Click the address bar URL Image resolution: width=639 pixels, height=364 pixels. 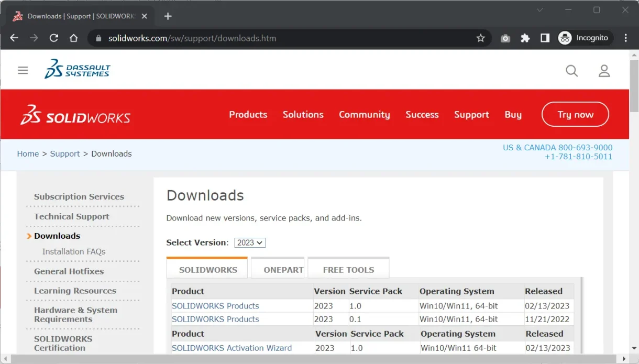coord(192,38)
